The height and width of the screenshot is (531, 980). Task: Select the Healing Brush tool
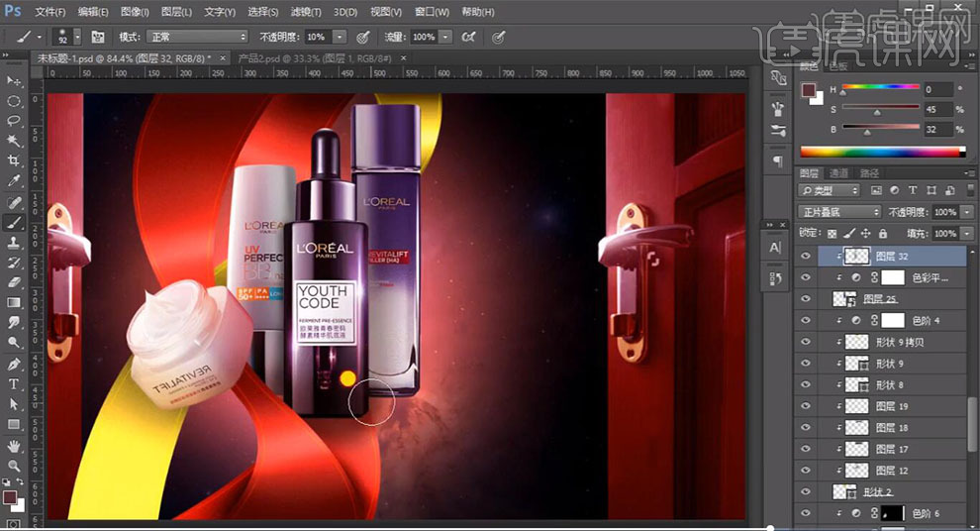[x=13, y=203]
